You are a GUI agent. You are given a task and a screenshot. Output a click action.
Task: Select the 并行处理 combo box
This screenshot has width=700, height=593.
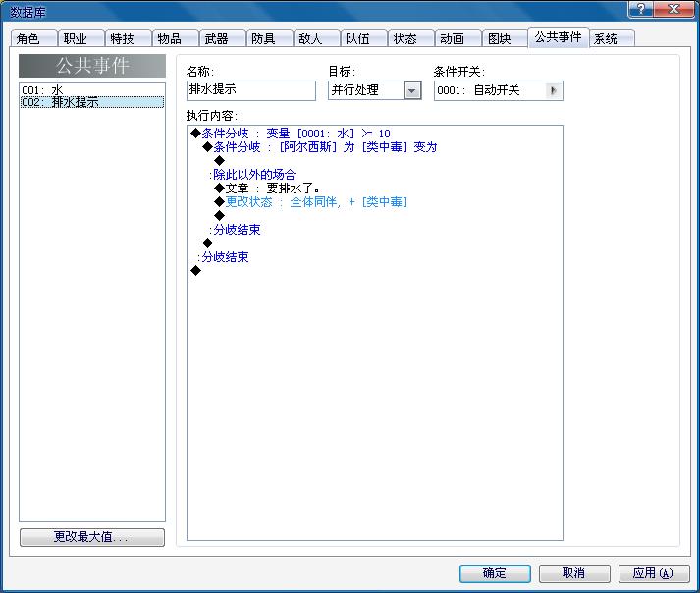pos(375,90)
